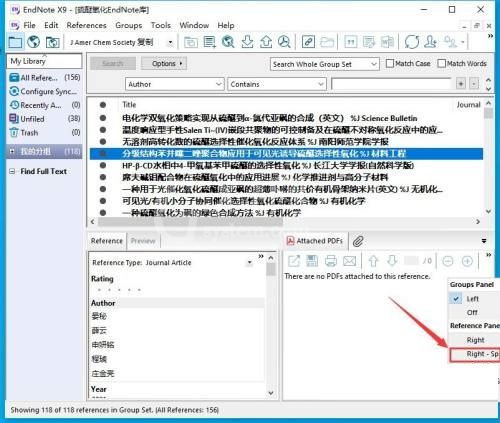Click Export up-arrow toolbar icon
Image resolution: width=500 pixels, height=423 pixels.
[266, 42]
